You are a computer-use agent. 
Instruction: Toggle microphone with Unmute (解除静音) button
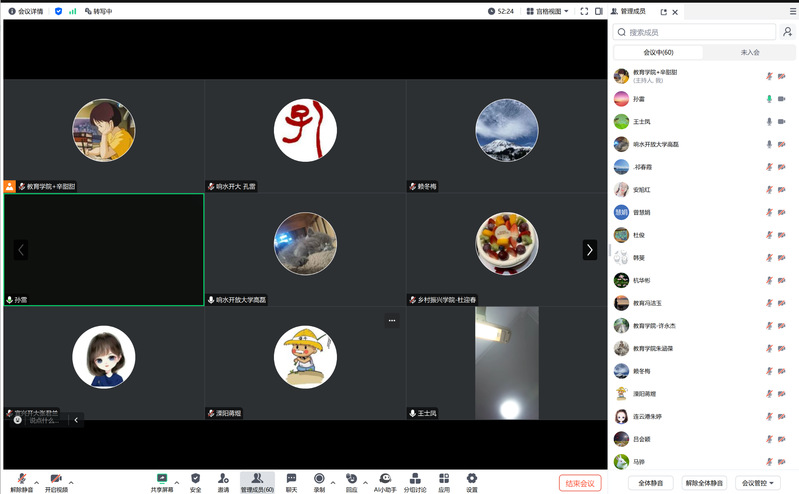tap(21, 482)
